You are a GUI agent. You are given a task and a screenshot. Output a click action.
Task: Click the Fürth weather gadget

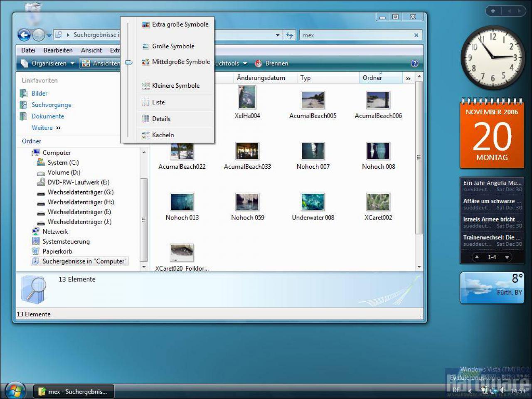492,288
